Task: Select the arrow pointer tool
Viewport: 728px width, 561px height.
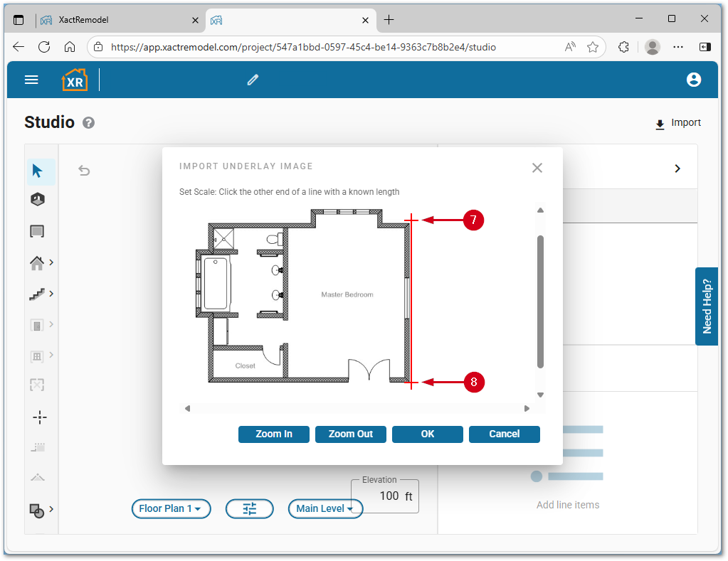Action: (x=38, y=171)
